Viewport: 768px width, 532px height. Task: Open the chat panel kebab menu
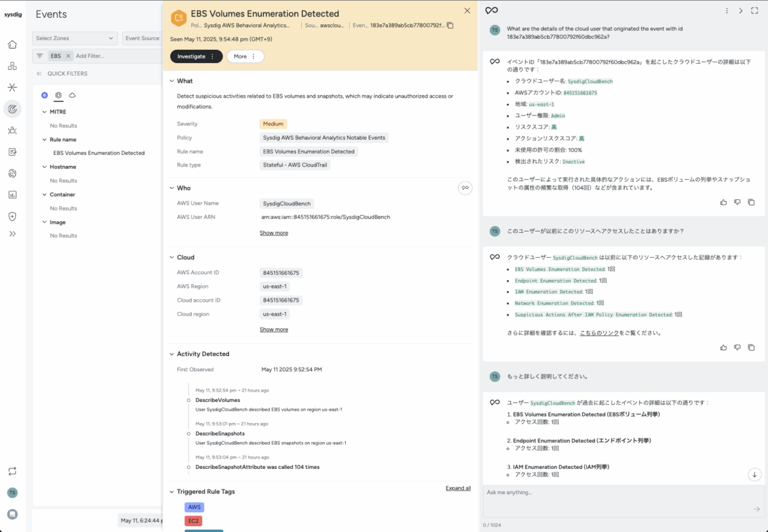[727, 10]
